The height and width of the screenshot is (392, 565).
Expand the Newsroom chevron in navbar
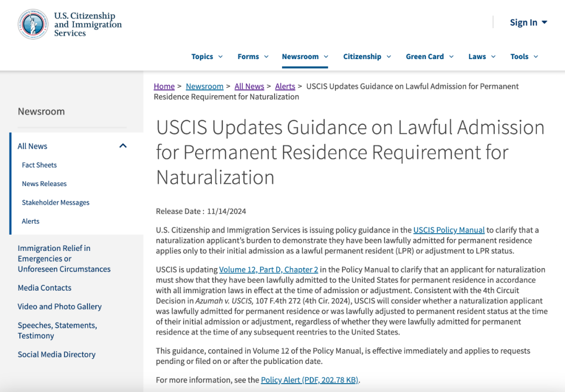(326, 56)
